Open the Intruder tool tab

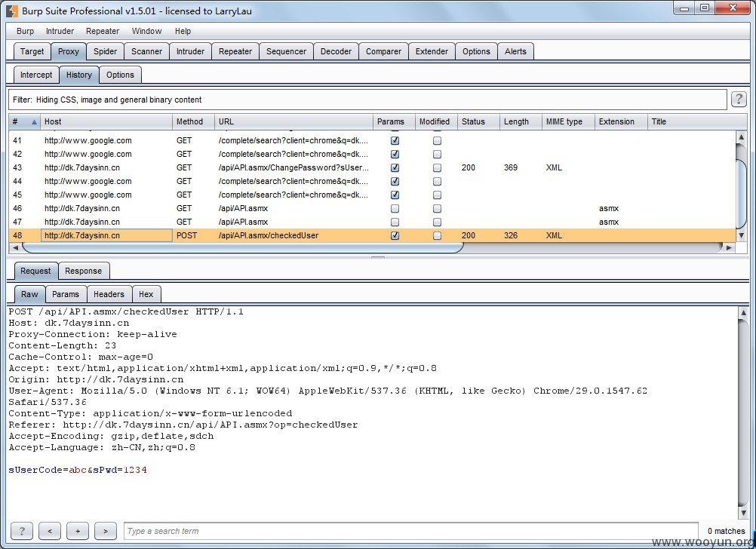click(190, 51)
